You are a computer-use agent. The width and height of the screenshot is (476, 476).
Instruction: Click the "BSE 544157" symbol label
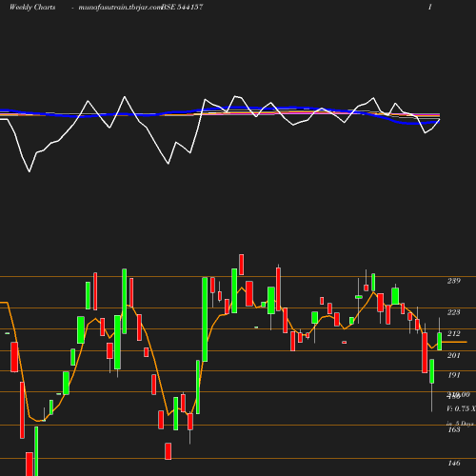click(182, 7)
